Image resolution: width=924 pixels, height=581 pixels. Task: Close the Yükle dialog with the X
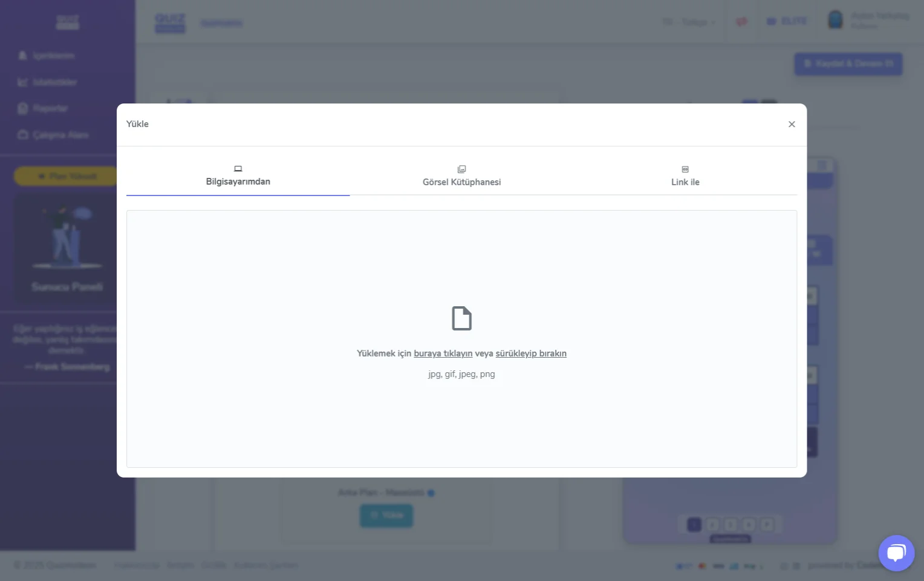point(791,124)
